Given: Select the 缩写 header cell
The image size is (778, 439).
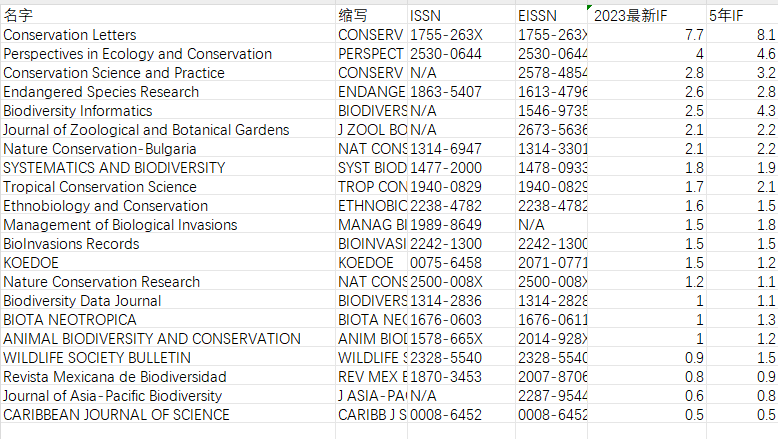Looking at the screenshot, I should (371, 15).
